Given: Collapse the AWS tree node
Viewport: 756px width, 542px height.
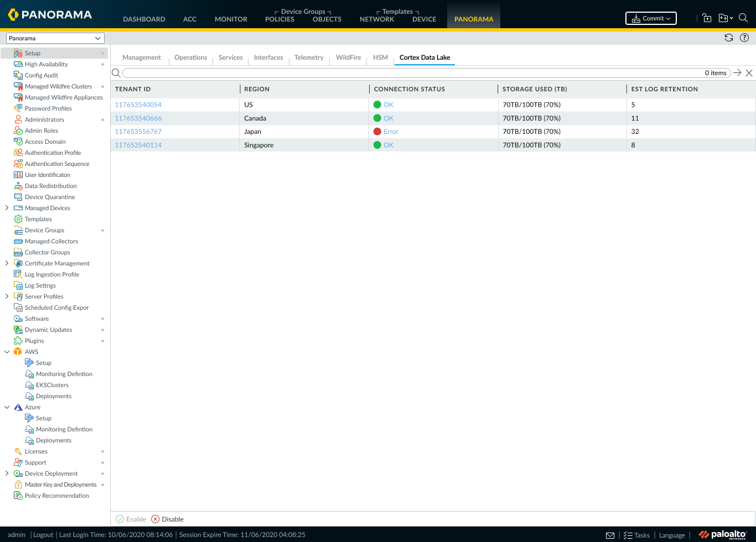Looking at the screenshot, I should [7, 352].
